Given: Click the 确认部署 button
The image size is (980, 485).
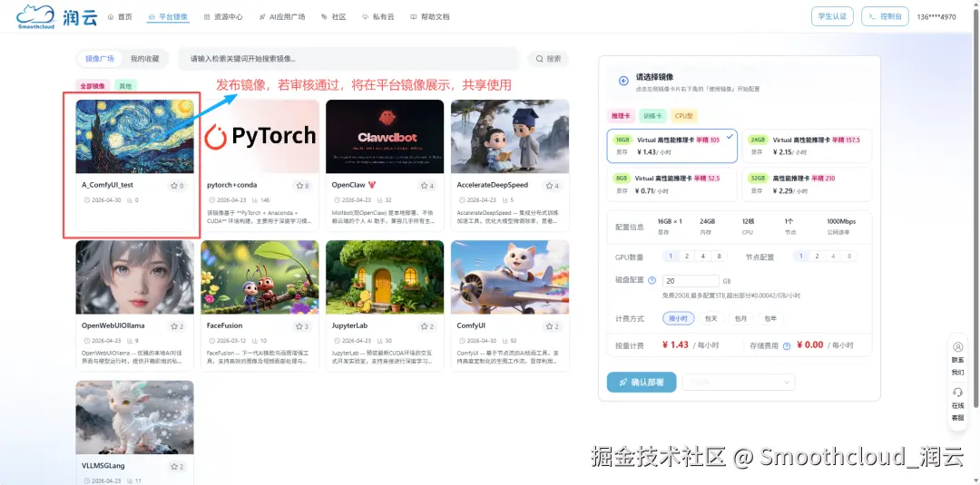Looking at the screenshot, I should click(x=642, y=382).
